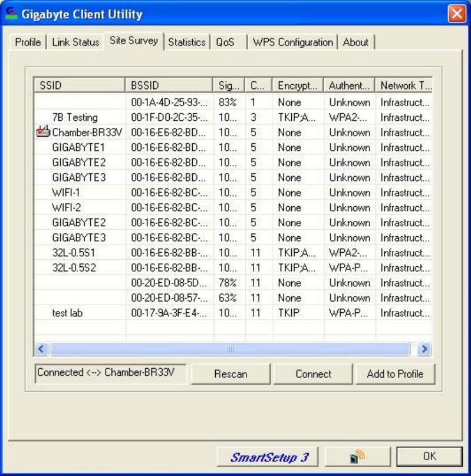Click the horizontal scrollbar thumb

(x=230, y=349)
